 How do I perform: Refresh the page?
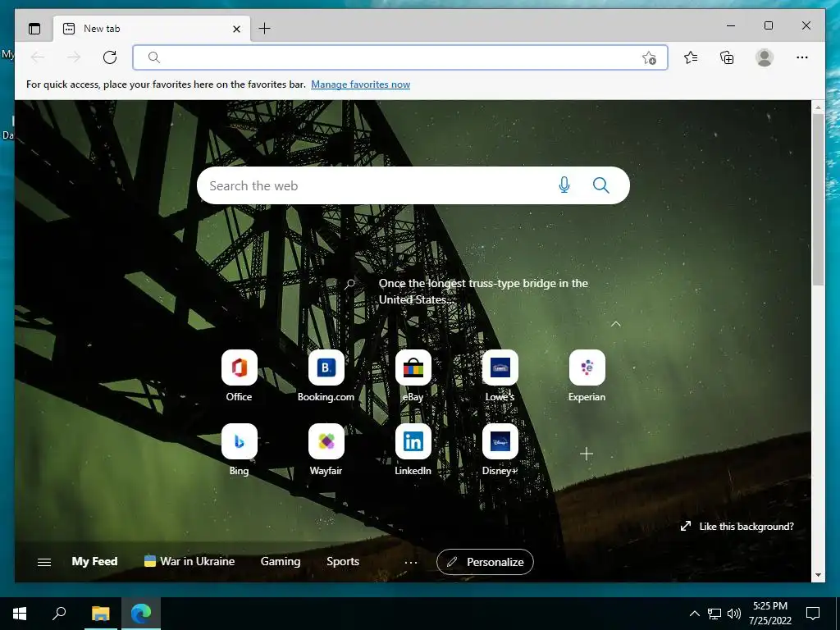(110, 57)
